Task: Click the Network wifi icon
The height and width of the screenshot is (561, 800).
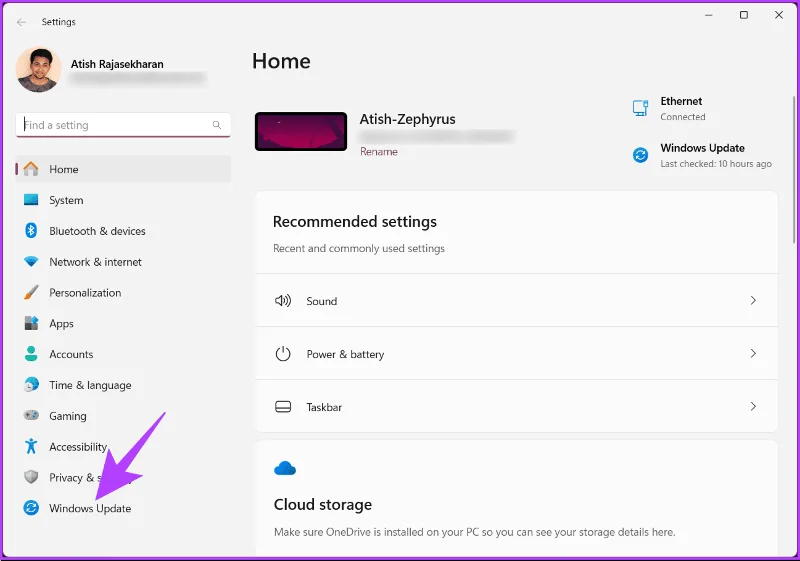Action: click(31, 262)
